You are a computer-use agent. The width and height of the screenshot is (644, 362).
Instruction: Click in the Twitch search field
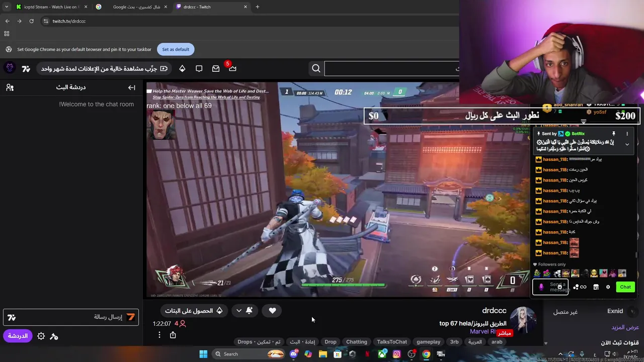coord(392,68)
